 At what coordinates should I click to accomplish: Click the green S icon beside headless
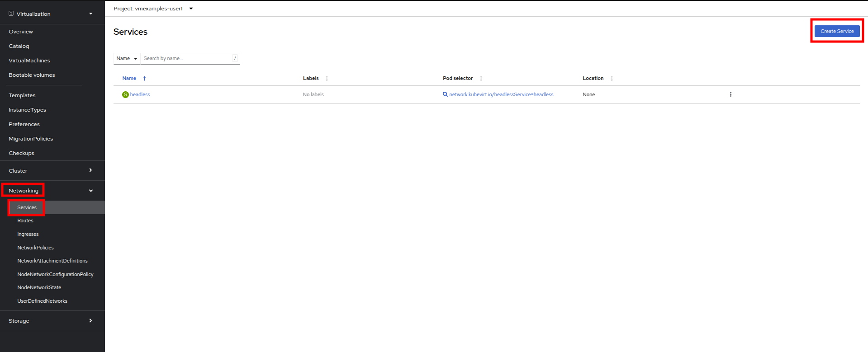(125, 94)
